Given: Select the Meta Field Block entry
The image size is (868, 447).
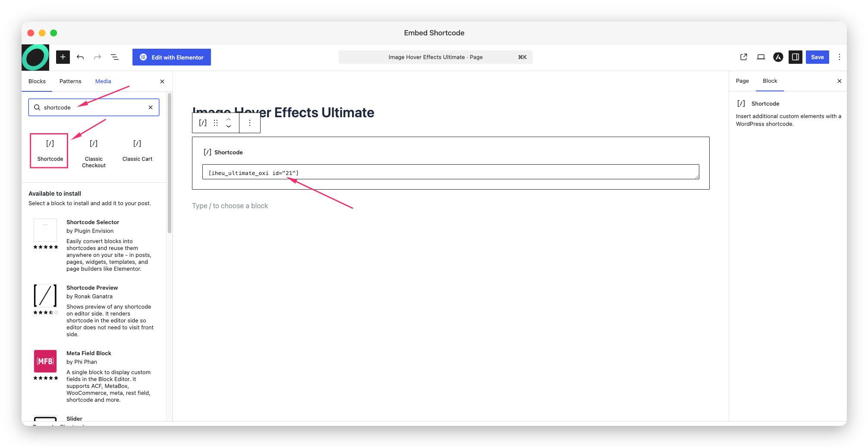Looking at the screenshot, I should tap(94, 376).
